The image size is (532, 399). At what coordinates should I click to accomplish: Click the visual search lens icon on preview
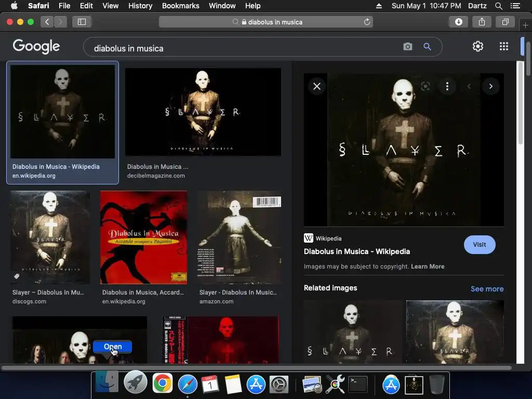[425, 86]
